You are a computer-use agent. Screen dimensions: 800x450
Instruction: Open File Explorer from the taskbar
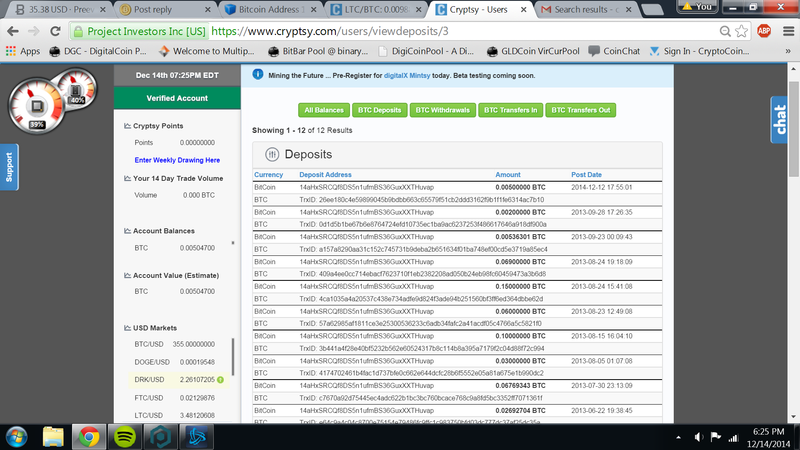[53, 437]
